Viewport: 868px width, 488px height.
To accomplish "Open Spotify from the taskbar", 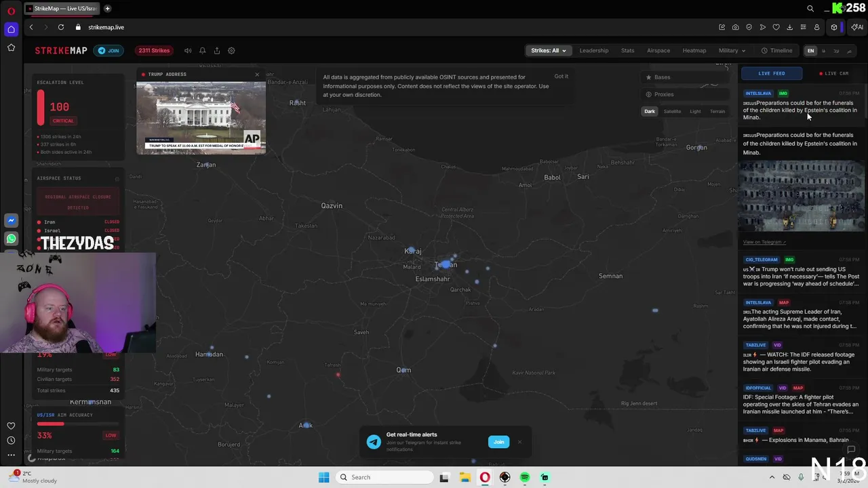I will [525, 477].
